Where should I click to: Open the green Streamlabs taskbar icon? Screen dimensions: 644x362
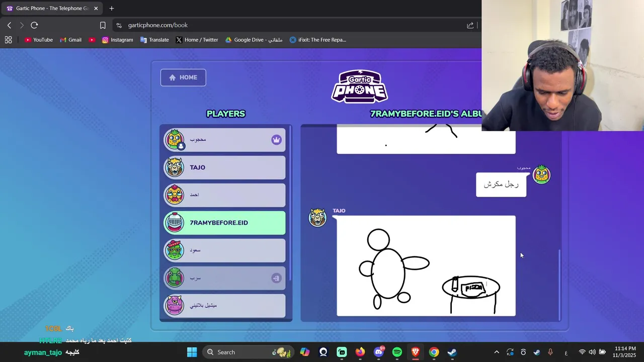pos(342,352)
